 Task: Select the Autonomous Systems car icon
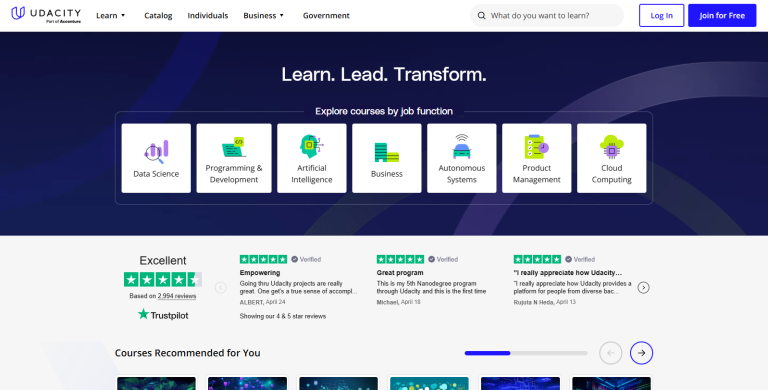click(x=462, y=146)
